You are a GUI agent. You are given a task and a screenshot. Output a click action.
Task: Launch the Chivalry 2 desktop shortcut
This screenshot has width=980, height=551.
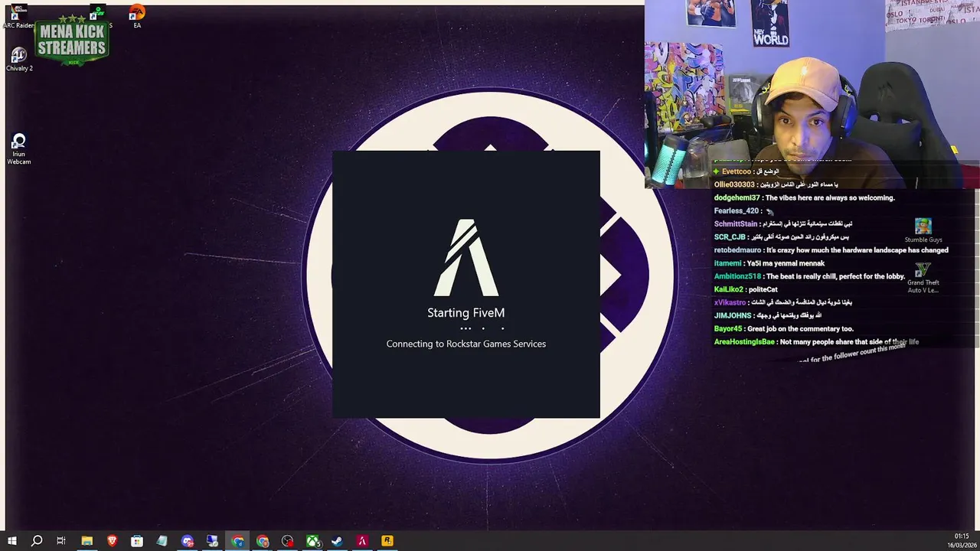(x=19, y=60)
